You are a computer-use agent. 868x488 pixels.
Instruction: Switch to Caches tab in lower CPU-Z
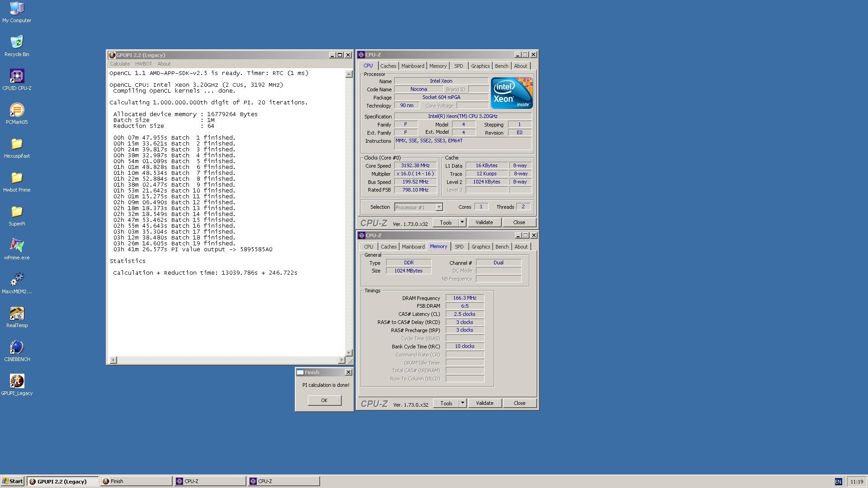point(388,247)
